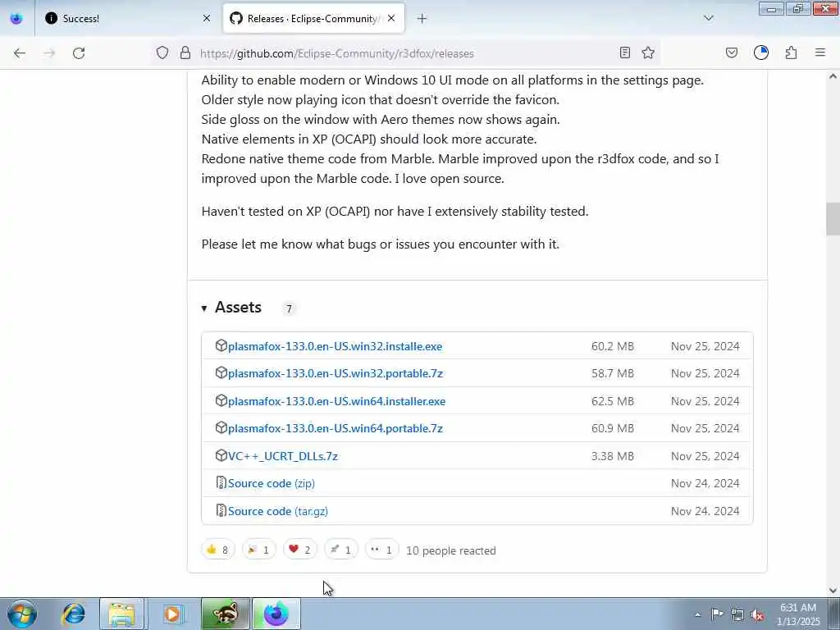The image size is (840, 630).
Task: Click the site security padlock icon
Action: [x=185, y=52]
